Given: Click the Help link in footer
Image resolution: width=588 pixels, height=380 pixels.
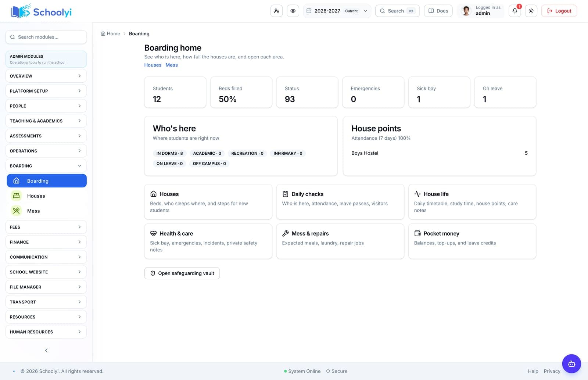Looking at the screenshot, I should point(533,371).
